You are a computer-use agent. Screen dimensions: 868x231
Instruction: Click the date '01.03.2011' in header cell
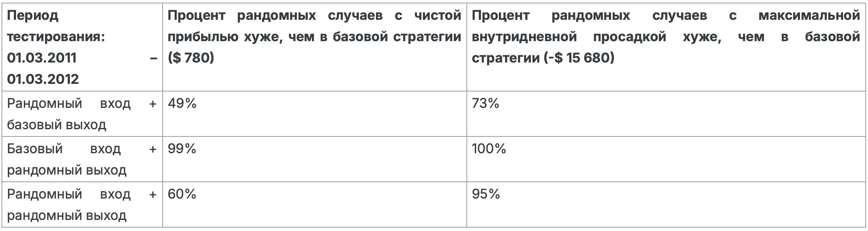pos(42,58)
